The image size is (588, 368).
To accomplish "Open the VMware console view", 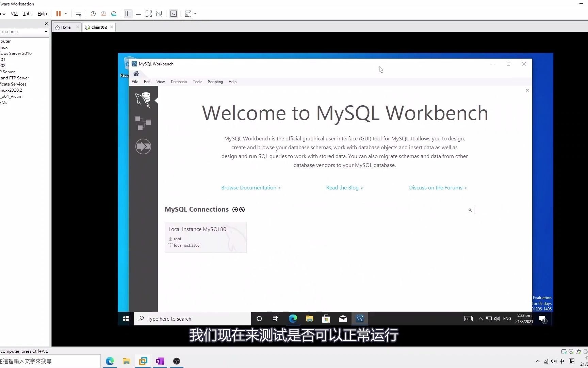I will [x=174, y=14].
